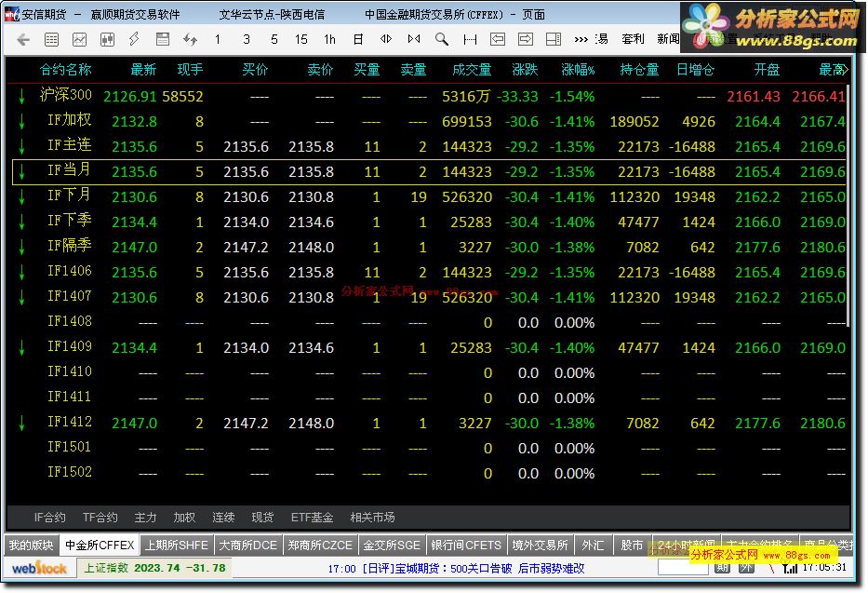Switch to the 连续 tab

coord(223,518)
